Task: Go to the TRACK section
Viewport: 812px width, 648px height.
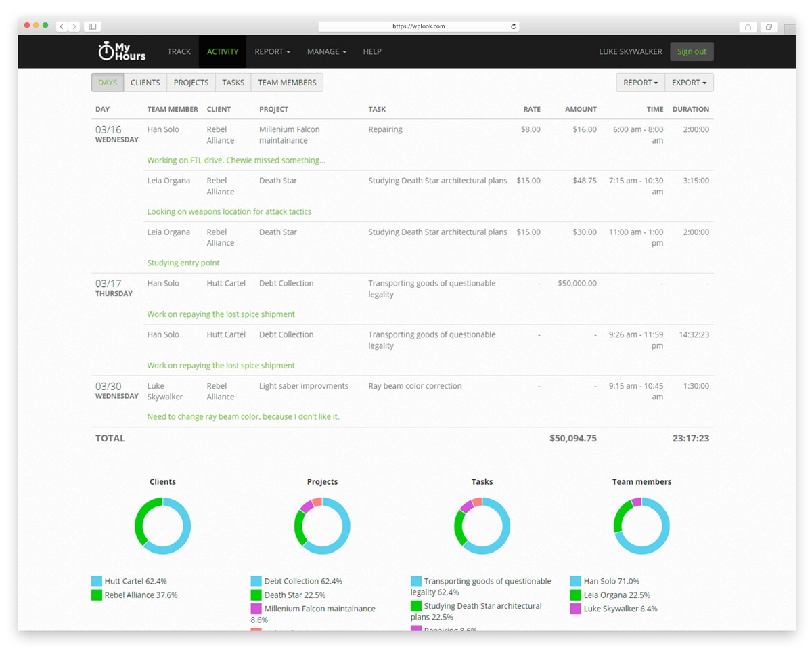Action: tap(179, 51)
